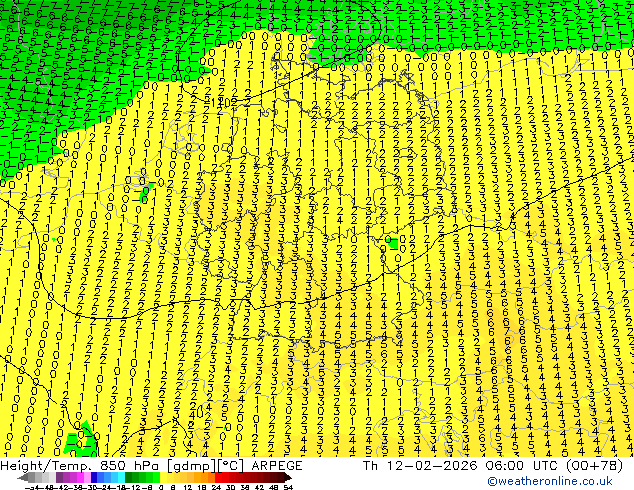Click the Height/Temp. 850 hPa chart title
This screenshot has height=490, width=634.
click(79, 466)
